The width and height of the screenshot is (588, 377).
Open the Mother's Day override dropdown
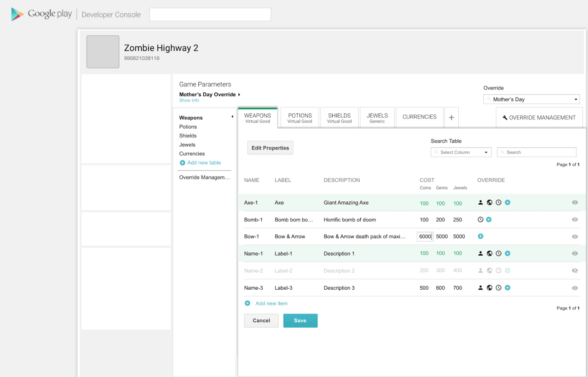pos(531,99)
